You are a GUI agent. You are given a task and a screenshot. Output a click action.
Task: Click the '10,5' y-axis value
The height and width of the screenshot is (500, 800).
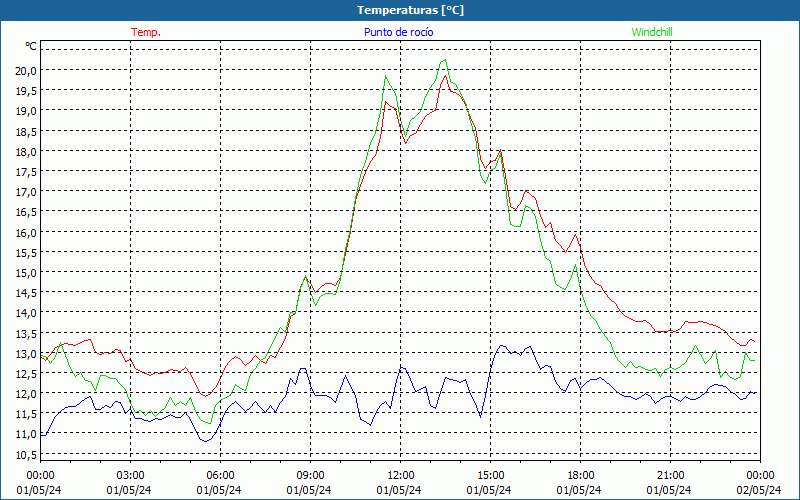(26, 455)
